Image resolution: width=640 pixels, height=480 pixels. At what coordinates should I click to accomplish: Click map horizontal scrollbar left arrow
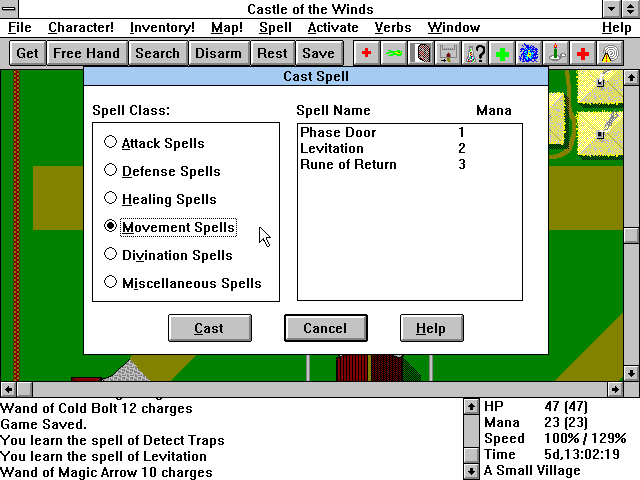pyautogui.click(x=8, y=389)
